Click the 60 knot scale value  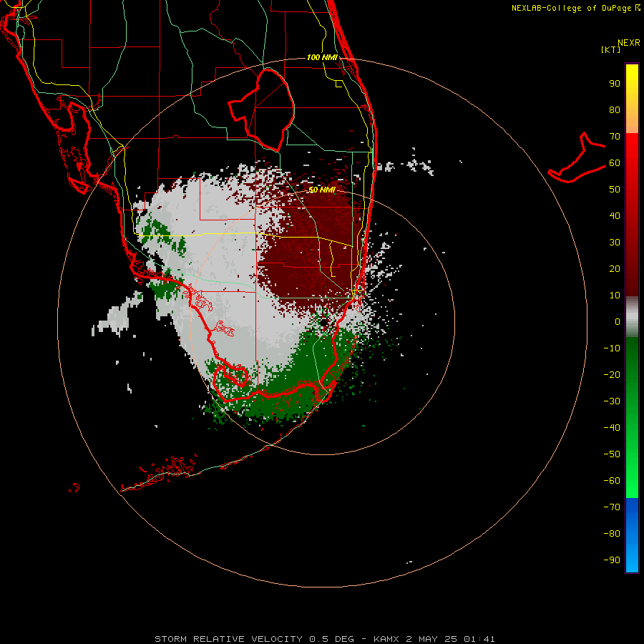pyautogui.click(x=615, y=162)
